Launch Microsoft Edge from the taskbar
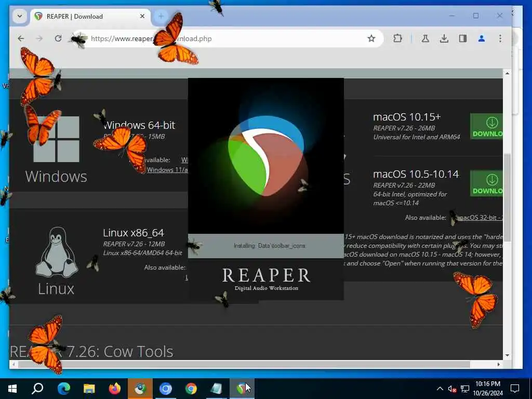 pyautogui.click(x=64, y=389)
